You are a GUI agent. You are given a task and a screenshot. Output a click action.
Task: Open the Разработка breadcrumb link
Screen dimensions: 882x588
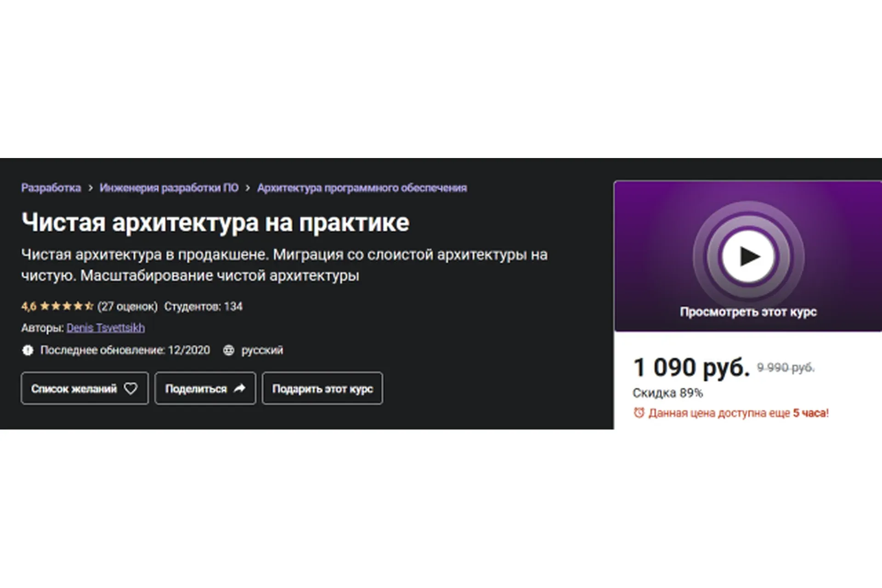pos(51,188)
